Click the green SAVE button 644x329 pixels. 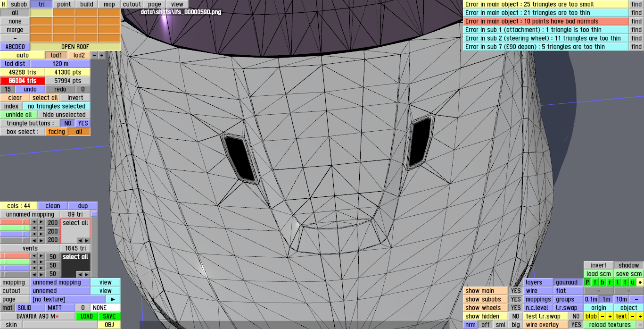(109, 316)
